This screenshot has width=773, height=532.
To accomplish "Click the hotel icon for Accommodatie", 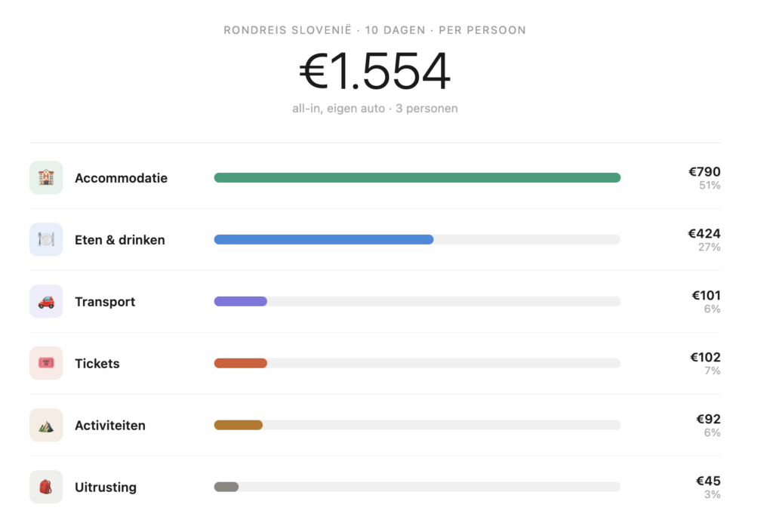I will (x=46, y=177).
